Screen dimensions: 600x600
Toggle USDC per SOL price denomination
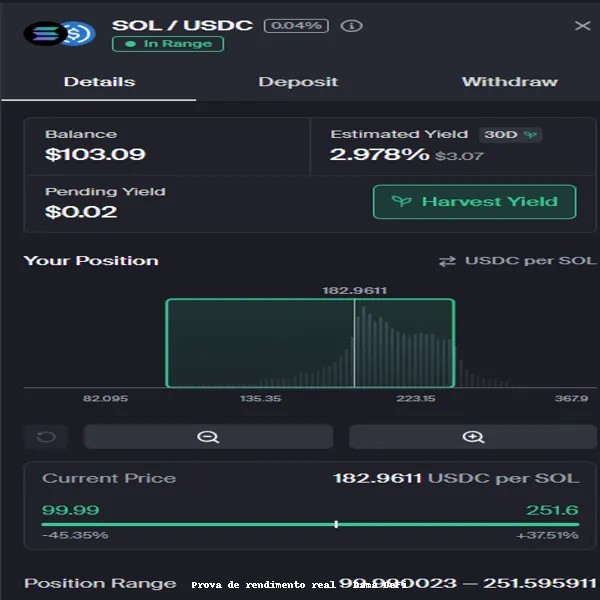pyautogui.click(x=529, y=261)
